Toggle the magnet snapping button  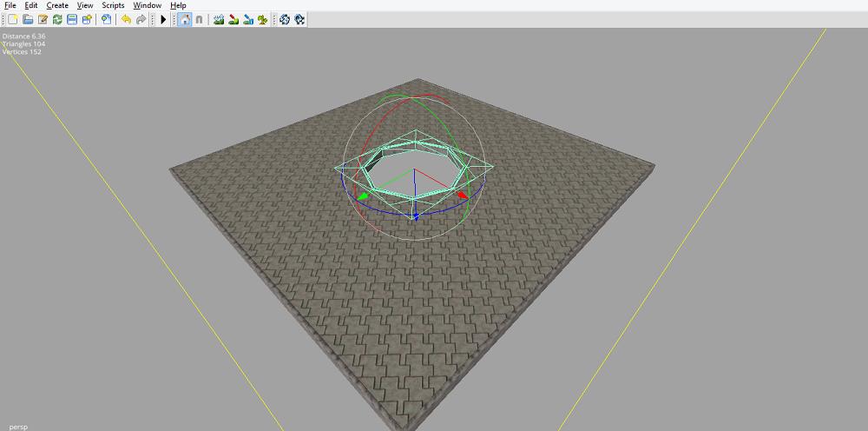(x=199, y=19)
